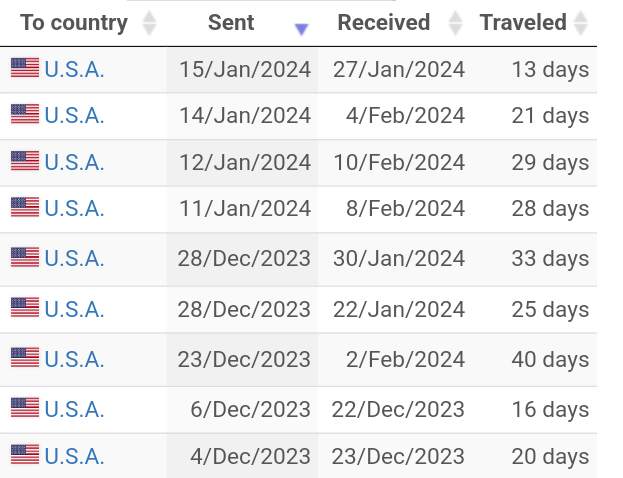
Task: Click the US flag in the 4/Dec/2023 row
Action: [25, 455]
